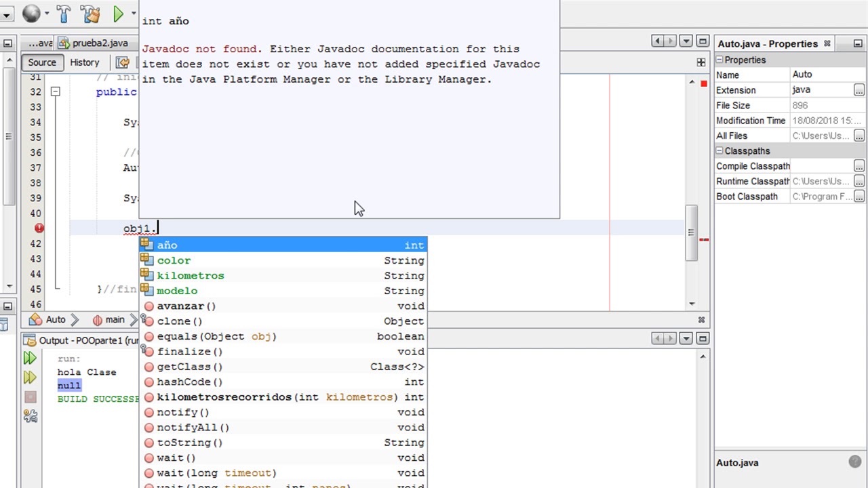Collapse the Classpaths section

720,151
